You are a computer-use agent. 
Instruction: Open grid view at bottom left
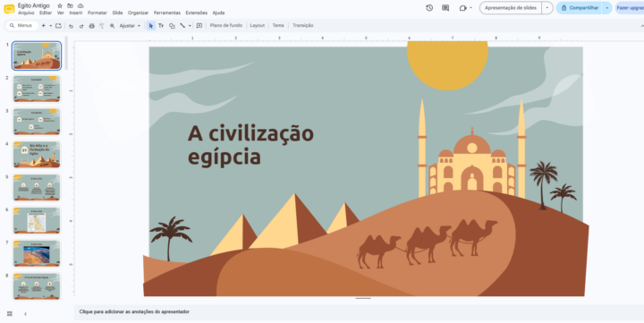click(x=10, y=313)
